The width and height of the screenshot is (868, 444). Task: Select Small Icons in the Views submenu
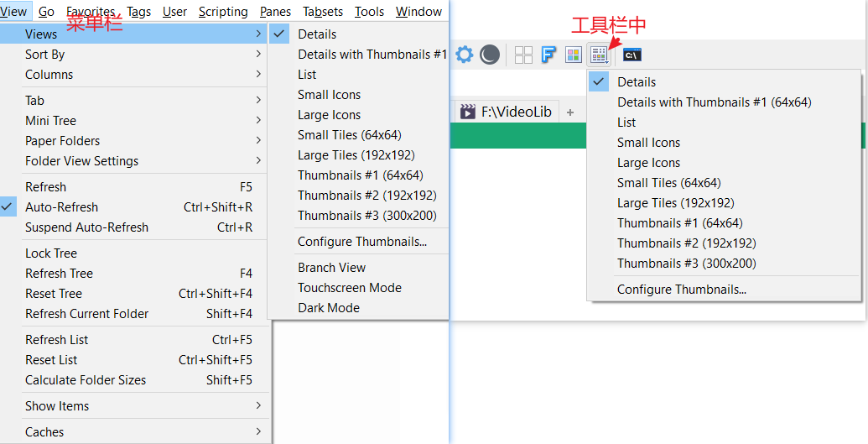(358, 95)
